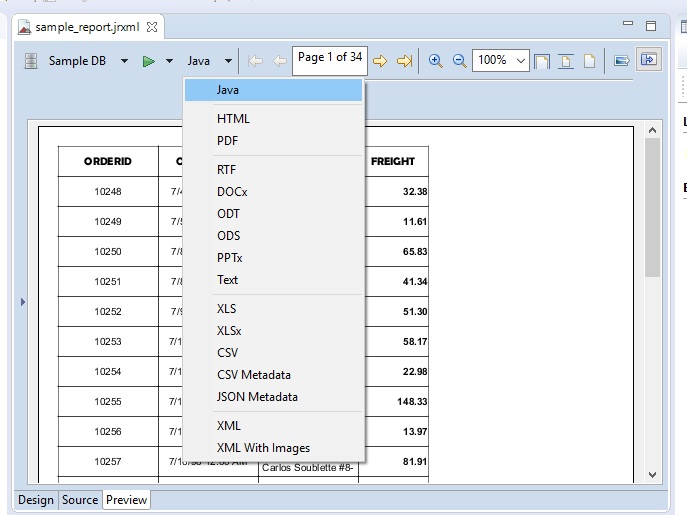The width and height of the screenshot is (687, 515).
Task: Choose Java in the format menu
Action: coord(273,90)
